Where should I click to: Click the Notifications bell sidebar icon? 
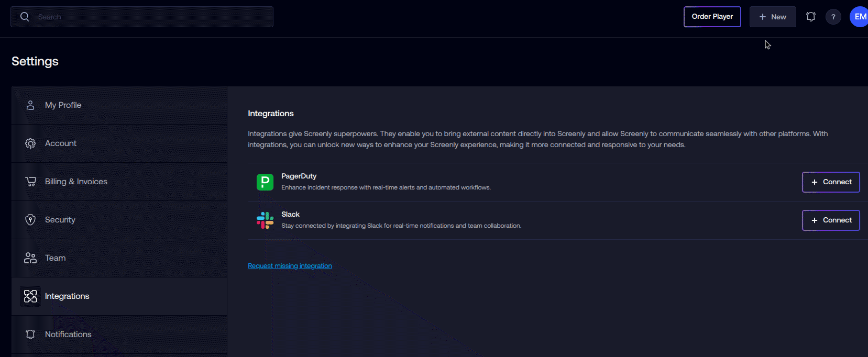pyautogui.click(x=30, y=334)
